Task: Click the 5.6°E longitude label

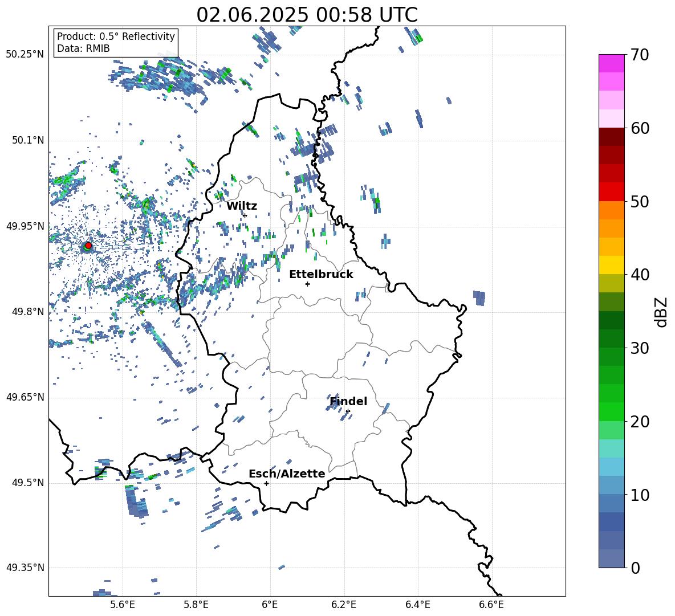Action: point(123,605)
